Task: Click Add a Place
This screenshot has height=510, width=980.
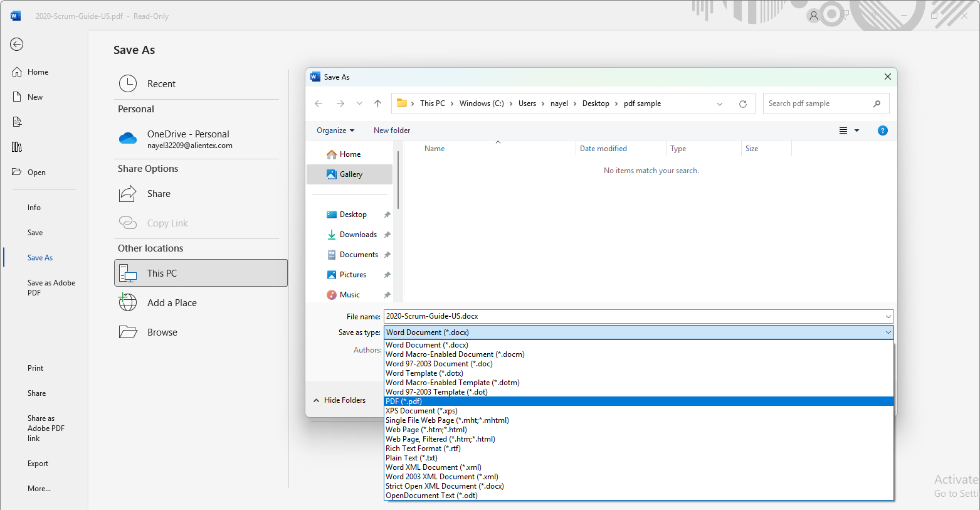Action: tap(201, 302)
